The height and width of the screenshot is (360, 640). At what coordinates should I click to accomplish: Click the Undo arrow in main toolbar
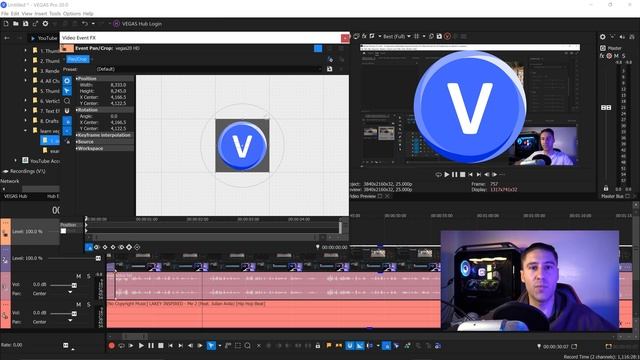pyautogui.click(x=84, y=24)
